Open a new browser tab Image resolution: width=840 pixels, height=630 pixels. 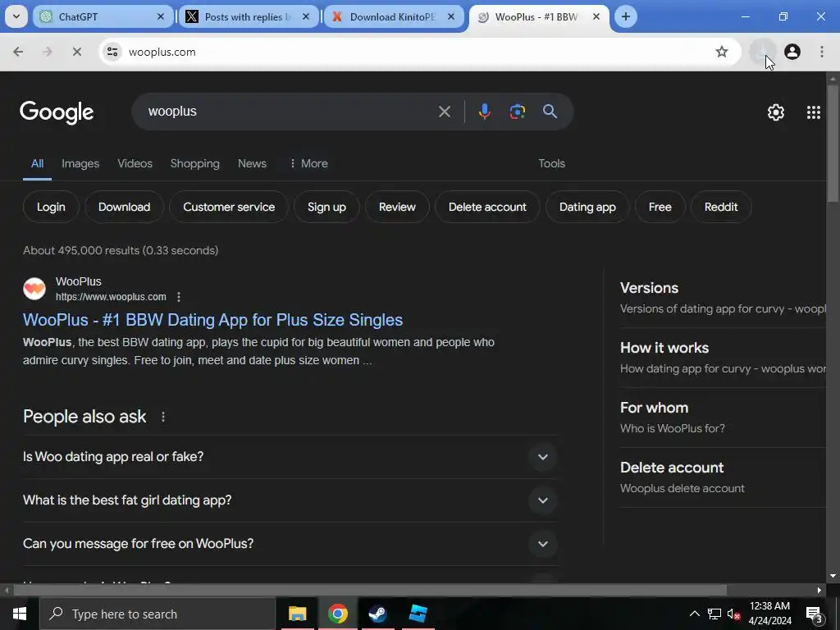click(626, 16)
